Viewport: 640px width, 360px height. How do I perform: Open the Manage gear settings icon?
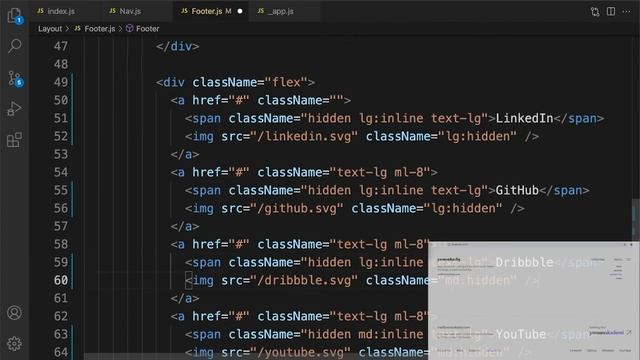14,344
